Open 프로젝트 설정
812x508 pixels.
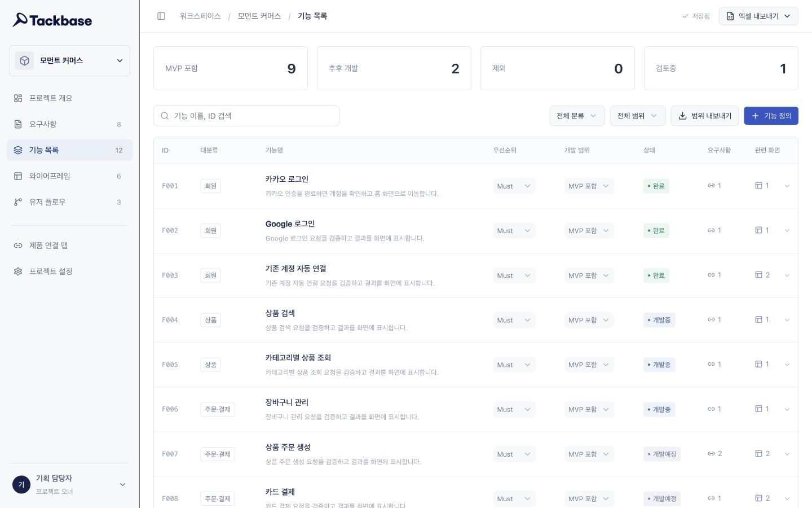[x=69, y=271]
